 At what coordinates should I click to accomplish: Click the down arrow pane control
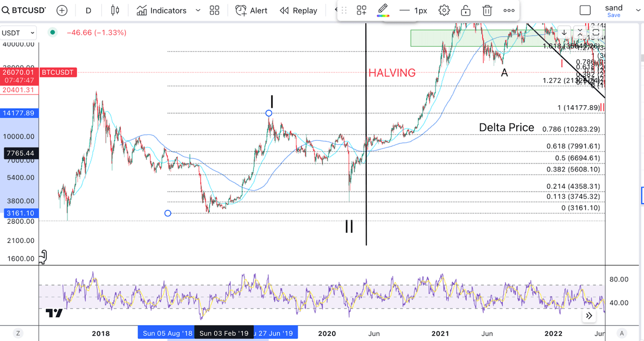tap(564, 32)
